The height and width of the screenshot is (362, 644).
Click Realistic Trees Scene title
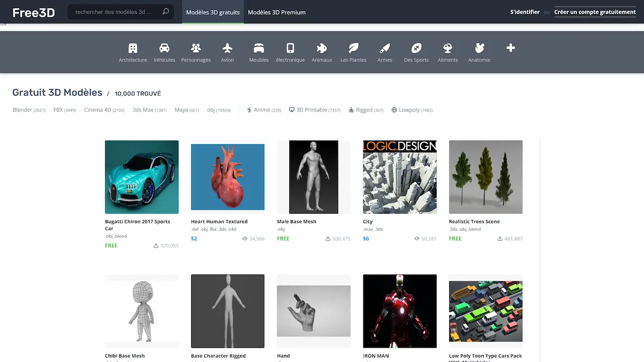[474, 221]
